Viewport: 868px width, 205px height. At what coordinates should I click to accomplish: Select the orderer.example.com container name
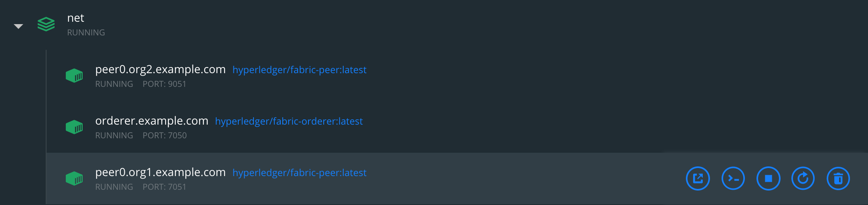tap(152, 121)
